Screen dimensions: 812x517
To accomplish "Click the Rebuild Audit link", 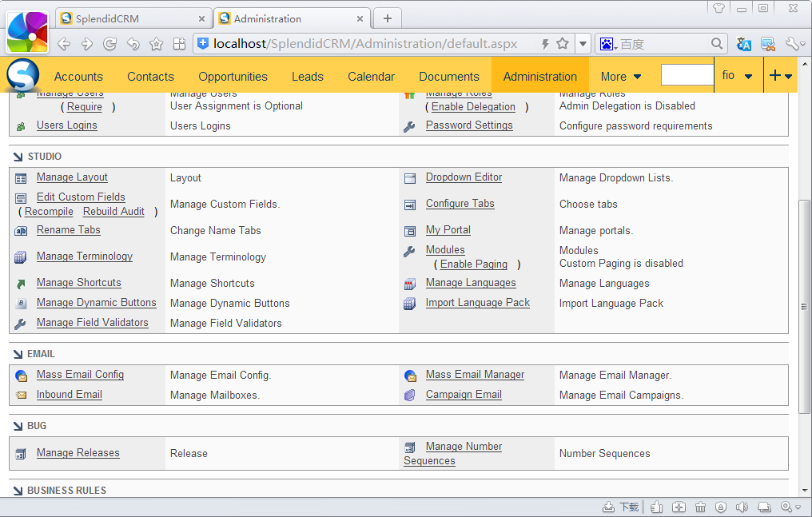I will point(113,212).
